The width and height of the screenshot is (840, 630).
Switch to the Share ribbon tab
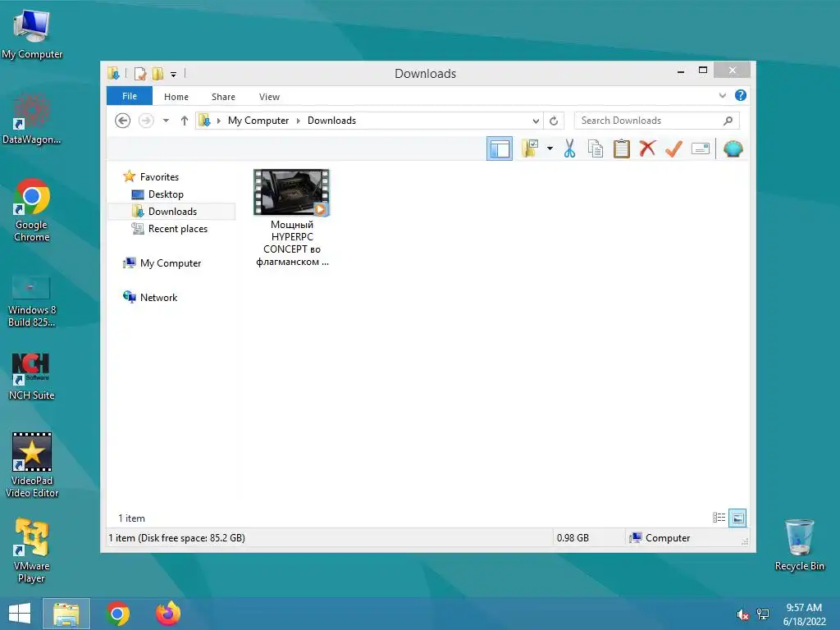[x=223, y=97]
